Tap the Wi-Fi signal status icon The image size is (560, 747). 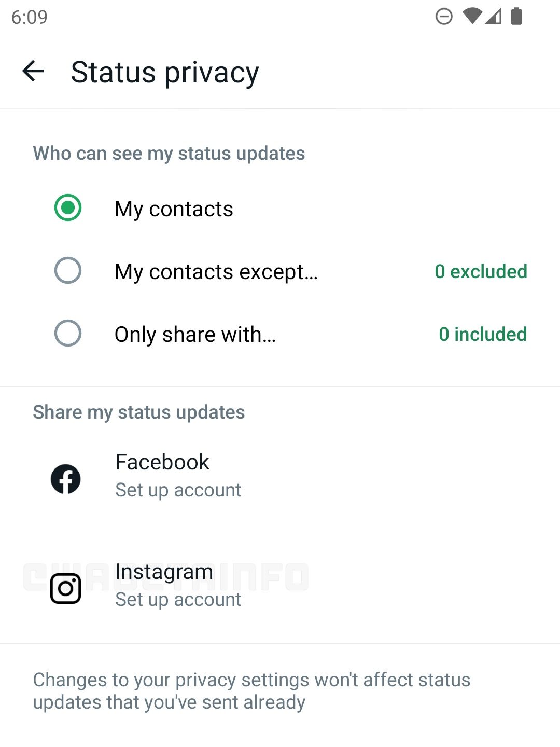click(472, 16)
